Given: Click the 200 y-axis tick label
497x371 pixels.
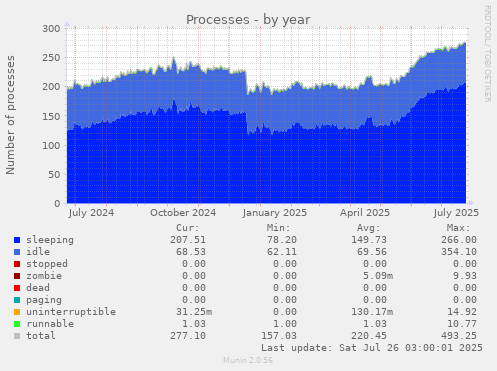Looking at the screenshot, I should (51, 87).
